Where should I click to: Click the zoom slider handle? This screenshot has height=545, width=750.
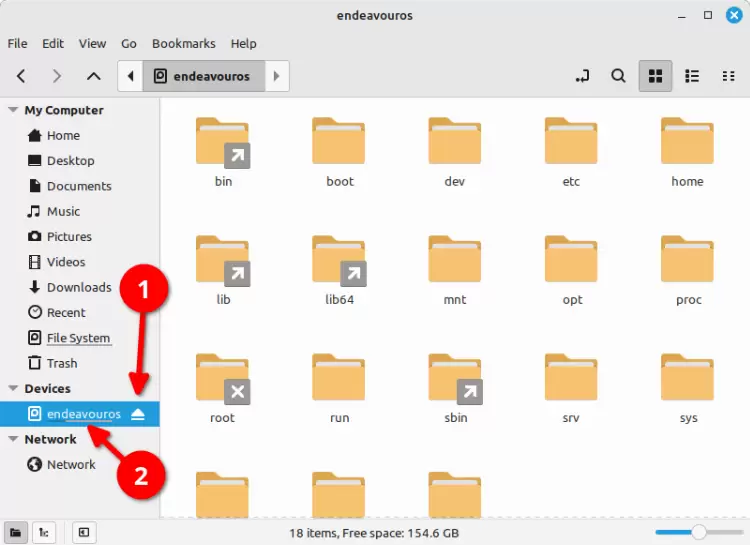699,532
